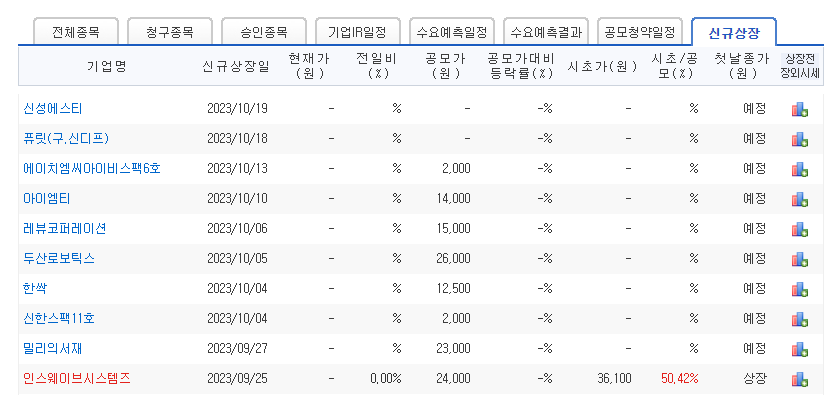Click the 공모가대비 등락률(%) column header
Viewport: 825px width, 395px height.
click(521, 66)
